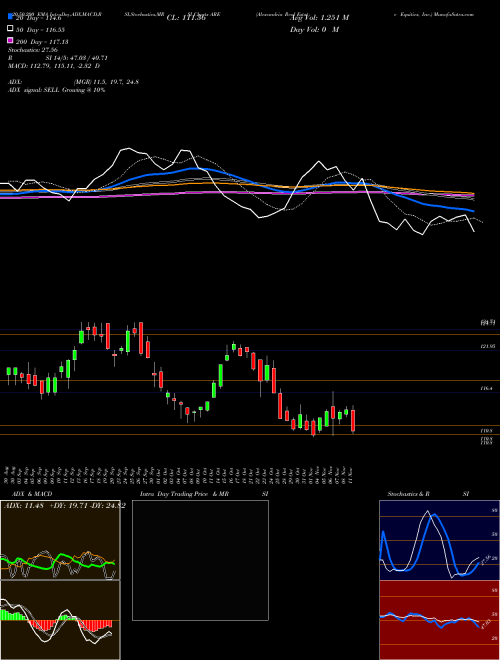The image size is (500, 660).
Task: Open the MACD histogram mini chart
Action: tap(60, 620)
